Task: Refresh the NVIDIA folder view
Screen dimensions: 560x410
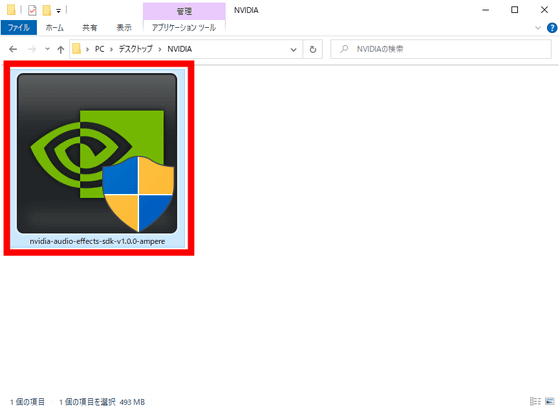Action: click(312, 49)
